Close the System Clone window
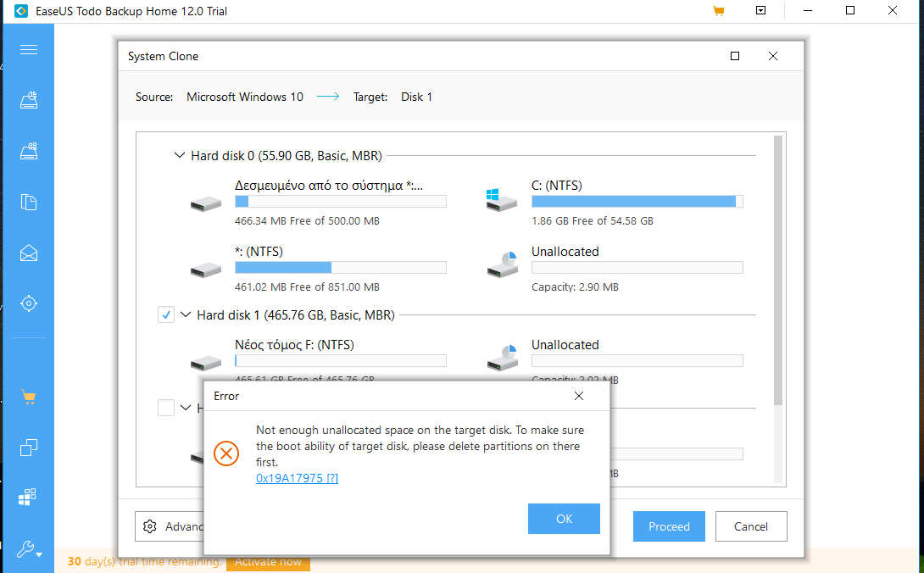This screenshot has width=924, height=573. pos(773,56)
